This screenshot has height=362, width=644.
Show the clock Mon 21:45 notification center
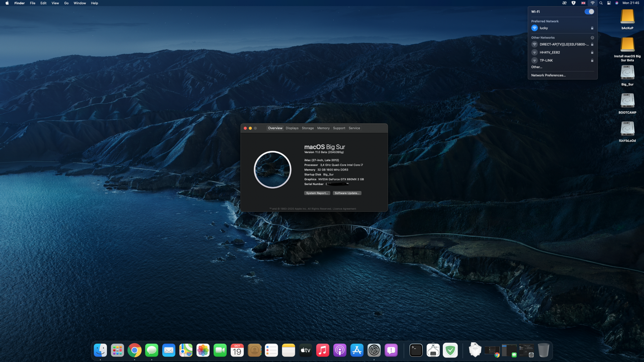(631, 3)
